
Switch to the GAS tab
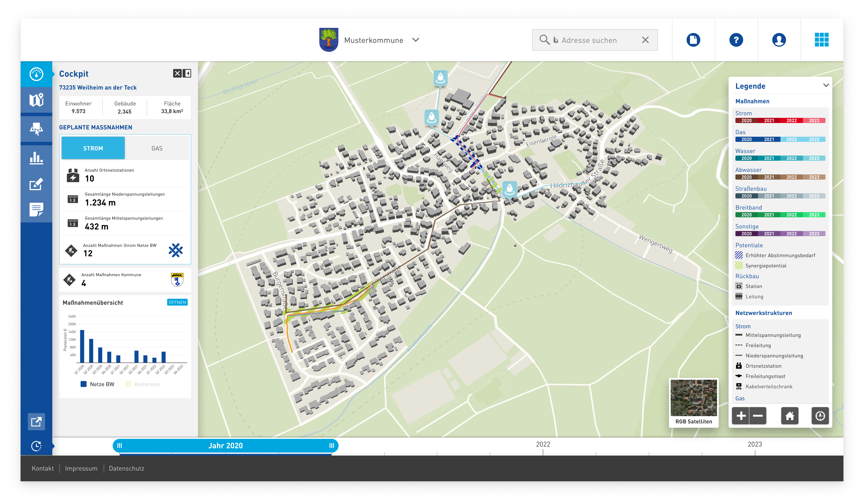(157, 148)
